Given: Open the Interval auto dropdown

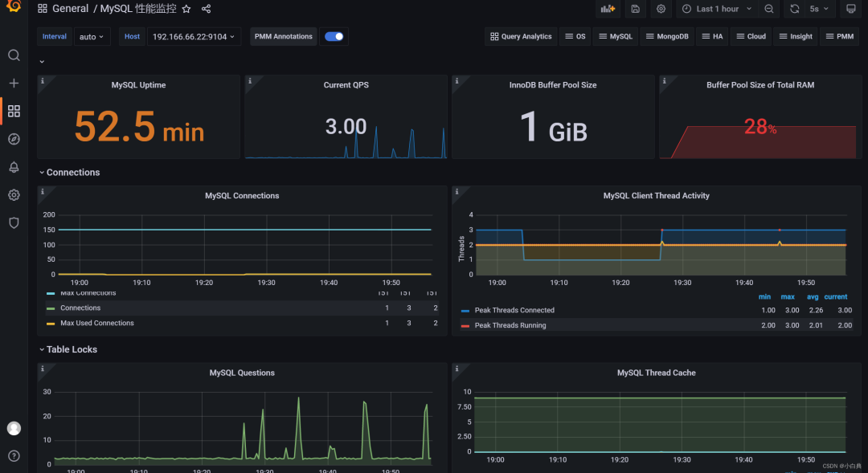Looking at the screenshot, I should (x=92, y=36).
